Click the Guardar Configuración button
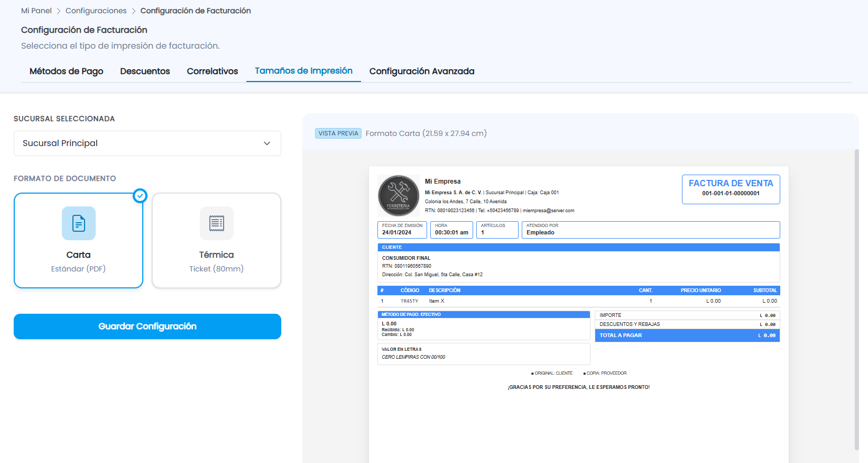 [x=147, y=326]
